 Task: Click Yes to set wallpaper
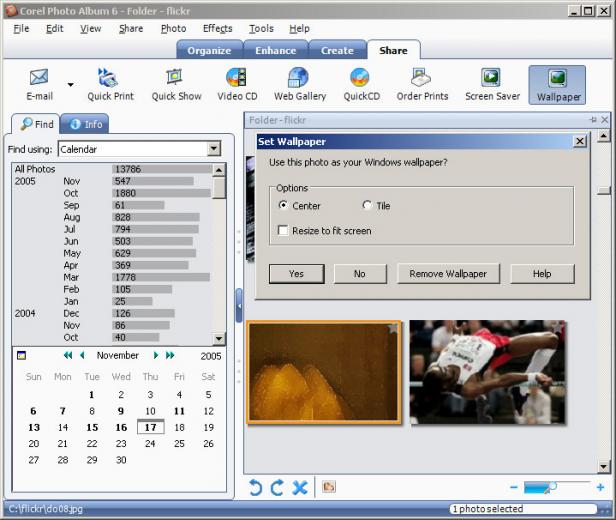(297, 274)
